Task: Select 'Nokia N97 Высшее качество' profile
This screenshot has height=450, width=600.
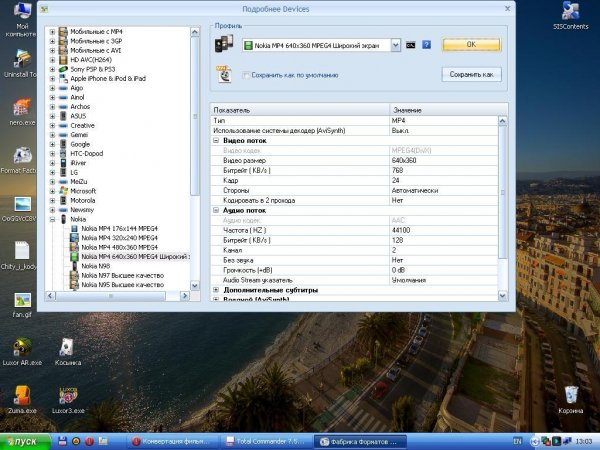Action: [x=122, y=276]
